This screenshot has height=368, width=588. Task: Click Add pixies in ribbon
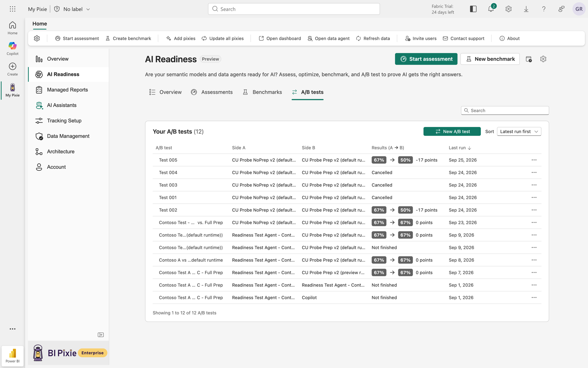(180, 38)
